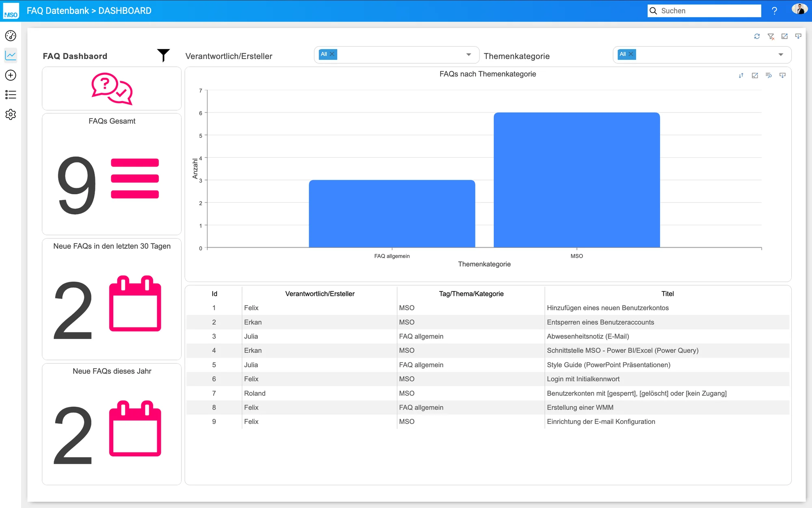Remove the All tag in Verantwortlich/Ersteller filter

tap(332, 54)
